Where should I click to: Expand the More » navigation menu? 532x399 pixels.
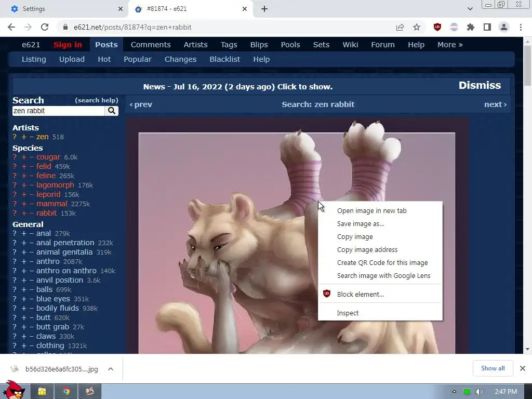[x=450, y=45]
